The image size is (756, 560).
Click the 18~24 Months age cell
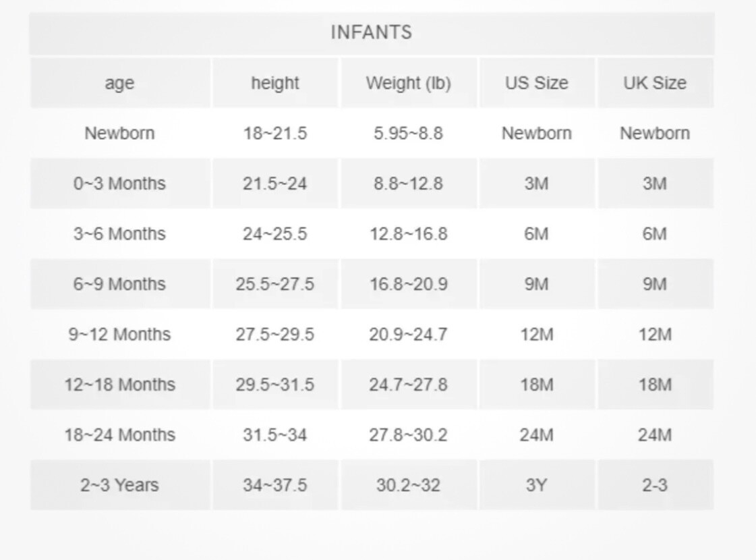point(119,435)
